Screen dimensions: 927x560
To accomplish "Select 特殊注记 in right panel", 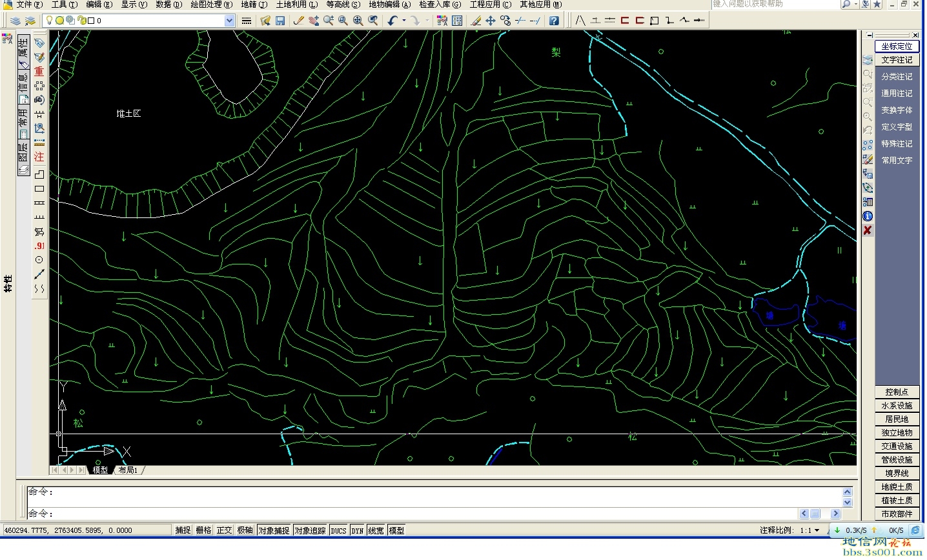I will click(897, 144).
